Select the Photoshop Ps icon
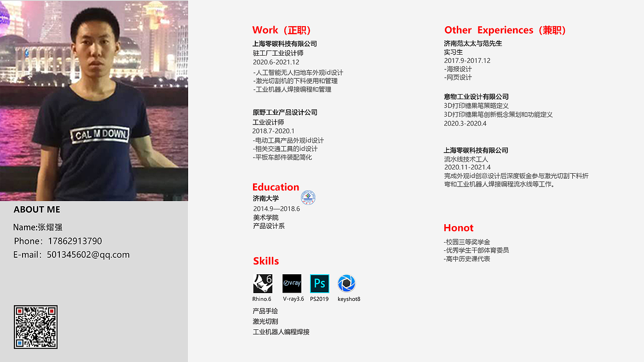This screenshot has width=644, height=362. (320, 283)
